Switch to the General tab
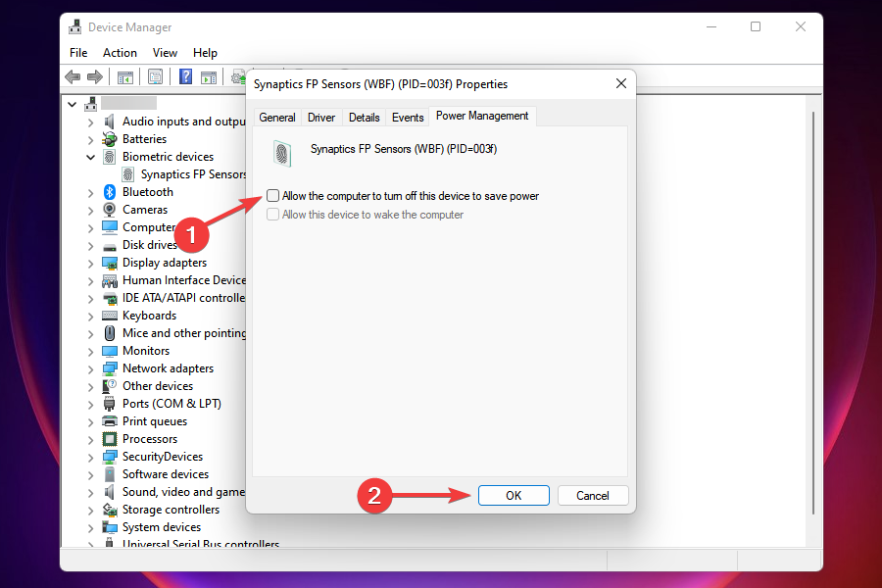The image size is (882, 588). [x=277, y=117]
